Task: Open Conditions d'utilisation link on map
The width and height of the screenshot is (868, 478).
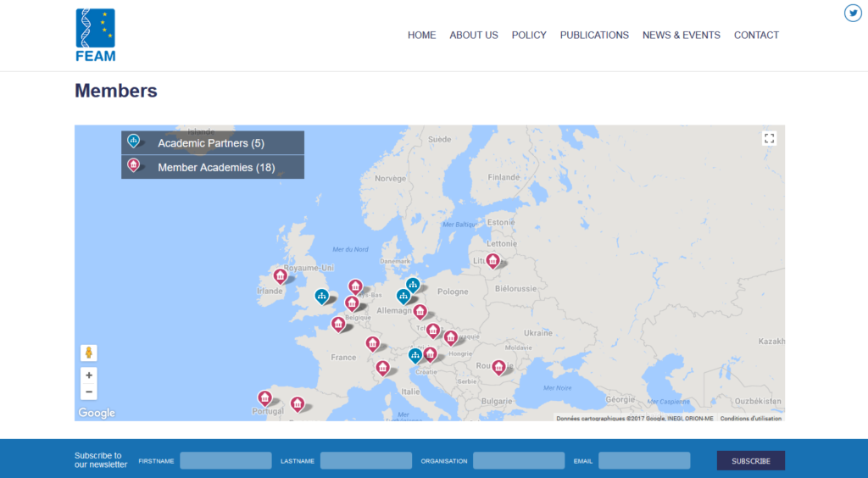Action: [750, 418]
